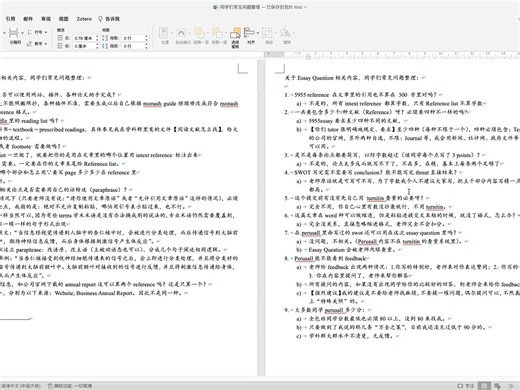The height and width of the screenshot is (390, 520).
Task: Decrease right indent with its down stepper
Action: coord(97,48)
